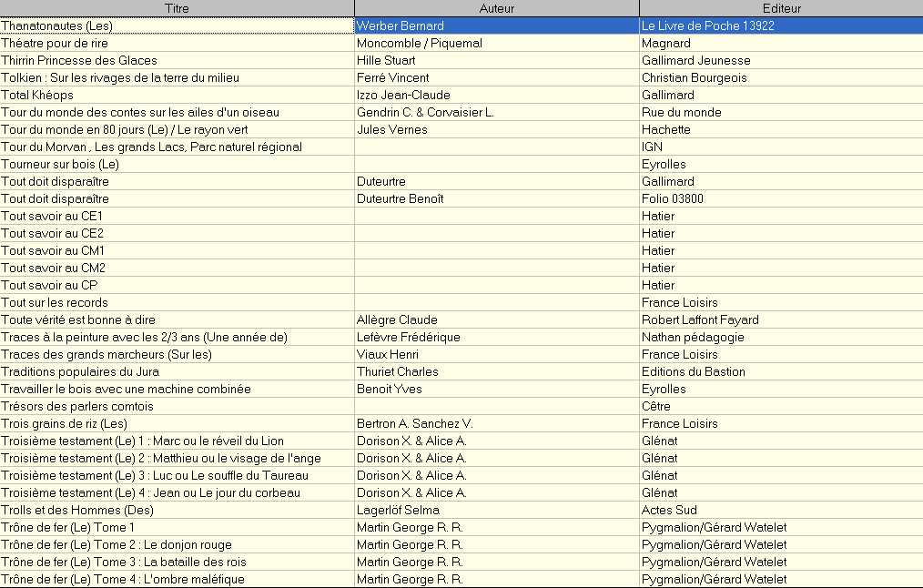The height and width of the screenshot is (588, 923).
Task: Select 'Troisième testament 3 : Luc' title
Action: [177, 475]
